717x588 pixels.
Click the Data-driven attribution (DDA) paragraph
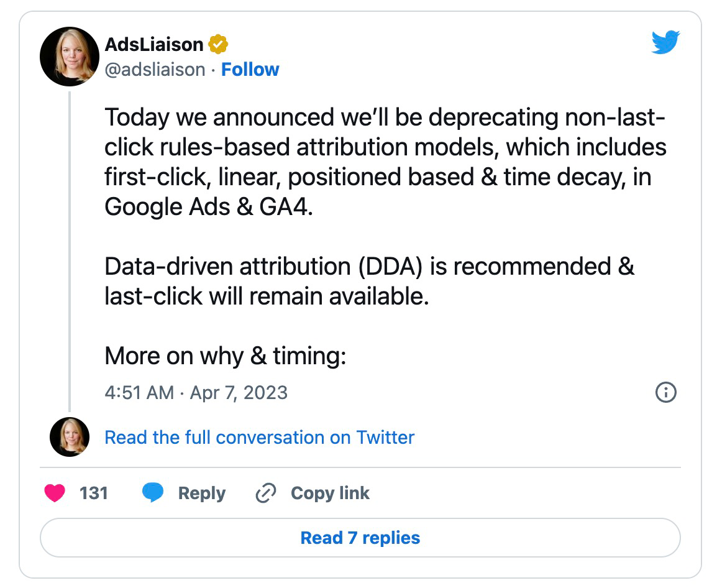369,281
